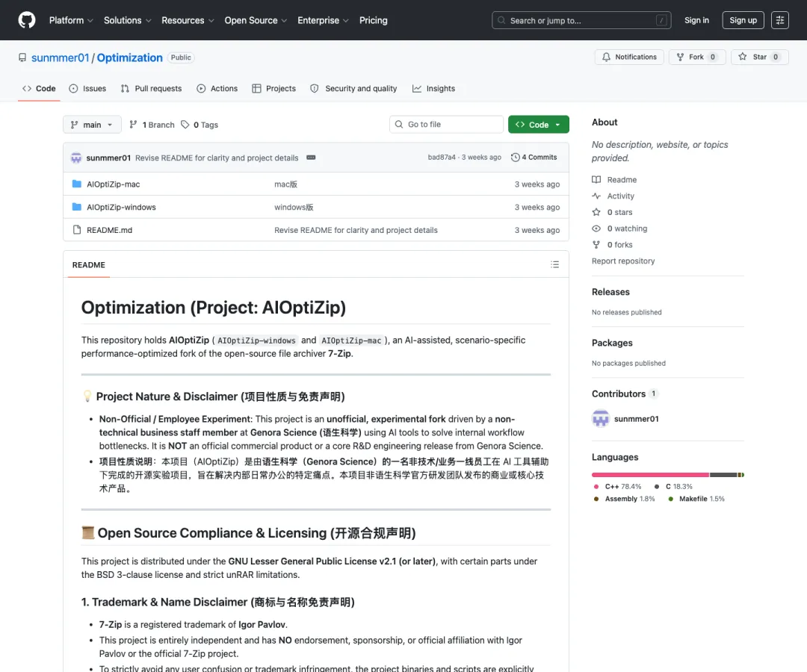Click the README.md file icon
This screenshot has height=672, width=807.
pyautogui.click(x=77, y=230)
